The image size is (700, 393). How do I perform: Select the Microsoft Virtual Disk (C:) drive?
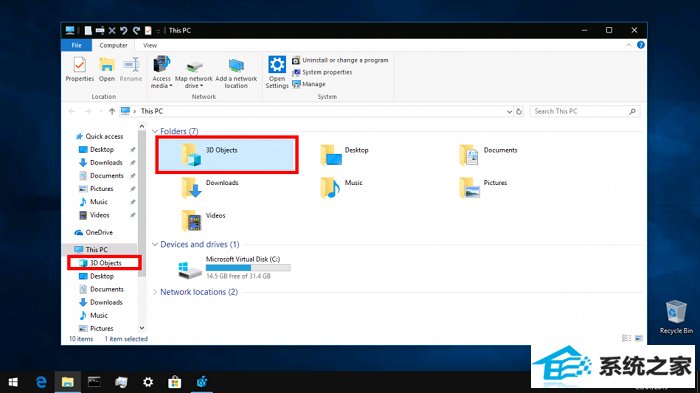[234, 267]
